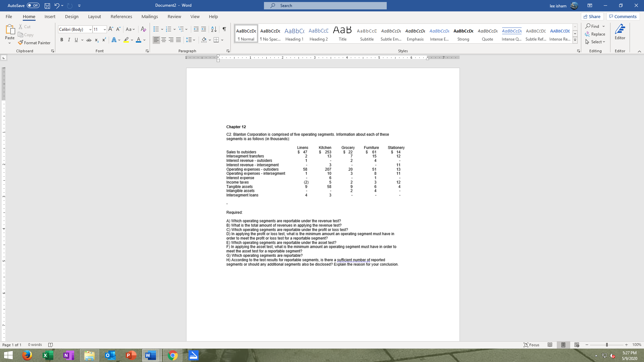The width and height of the screenshot is (644, 362).
Task: Expand the font size dropdown
Action: [x=105, y=29]
